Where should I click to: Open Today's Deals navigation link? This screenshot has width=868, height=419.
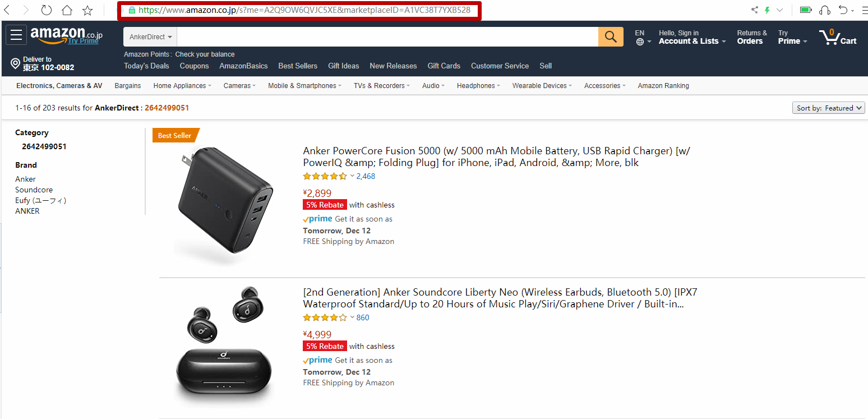146,66
